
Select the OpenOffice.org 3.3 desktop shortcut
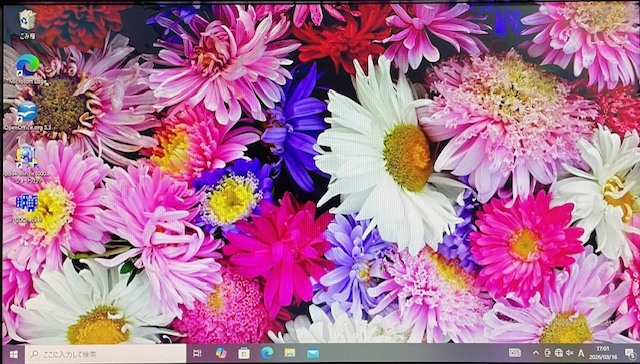pos(27,115)
